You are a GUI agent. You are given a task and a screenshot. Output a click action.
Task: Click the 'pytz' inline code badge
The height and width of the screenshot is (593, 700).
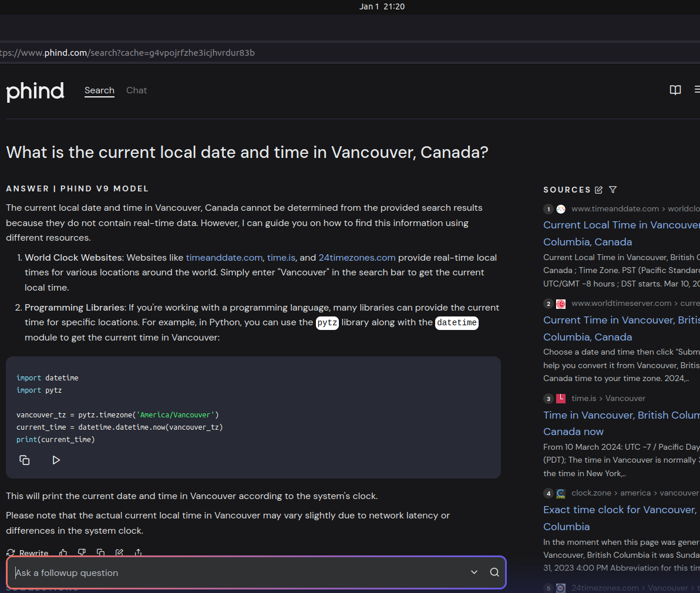coord(327,322)
